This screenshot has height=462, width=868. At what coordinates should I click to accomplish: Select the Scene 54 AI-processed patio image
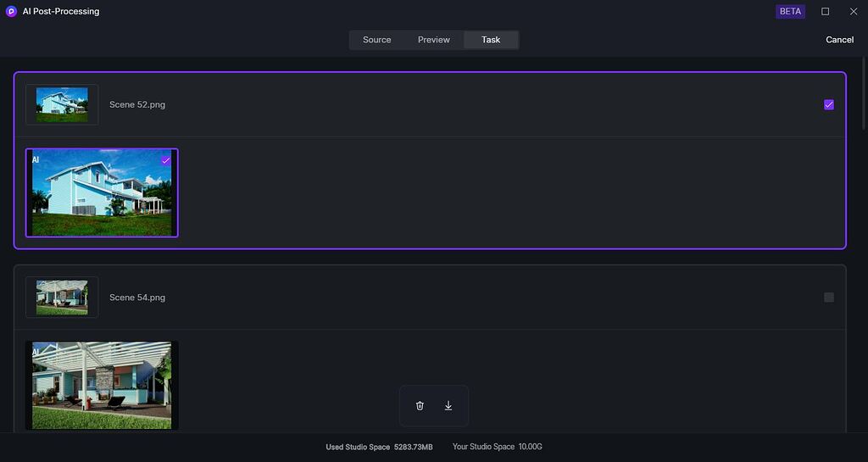pos(102,386)
